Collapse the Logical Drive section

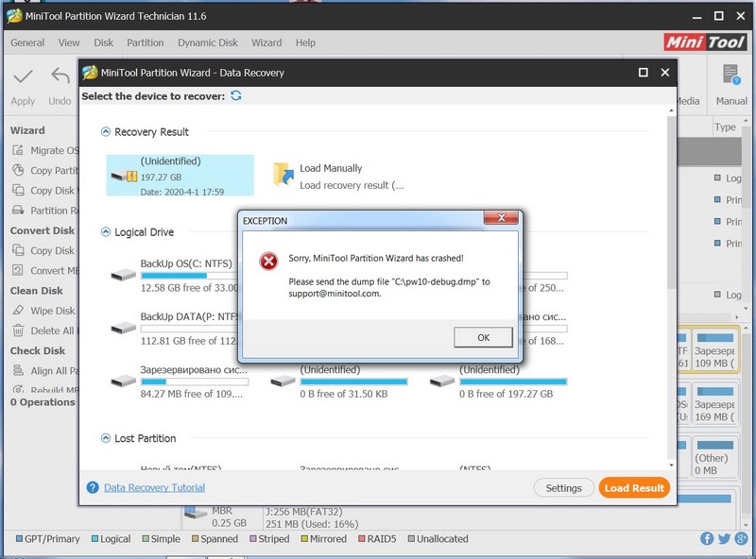(105, 232)
